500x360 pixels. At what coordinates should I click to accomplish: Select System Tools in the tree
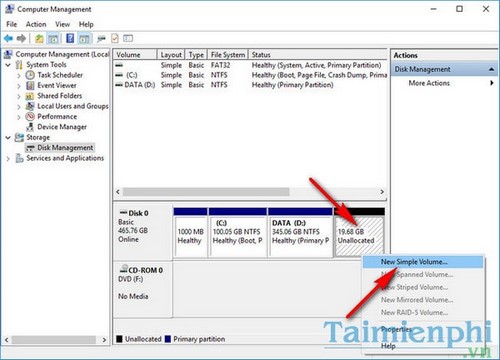point(46,64)
